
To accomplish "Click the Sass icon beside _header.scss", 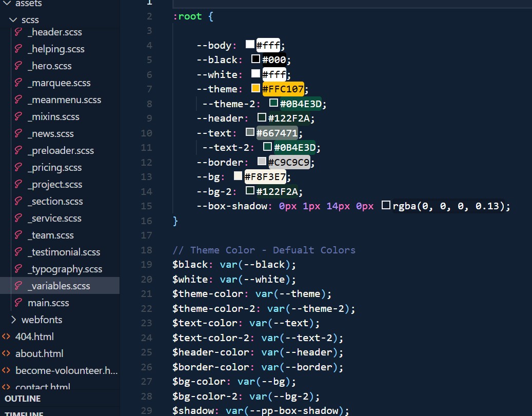I will coord(18,32).
